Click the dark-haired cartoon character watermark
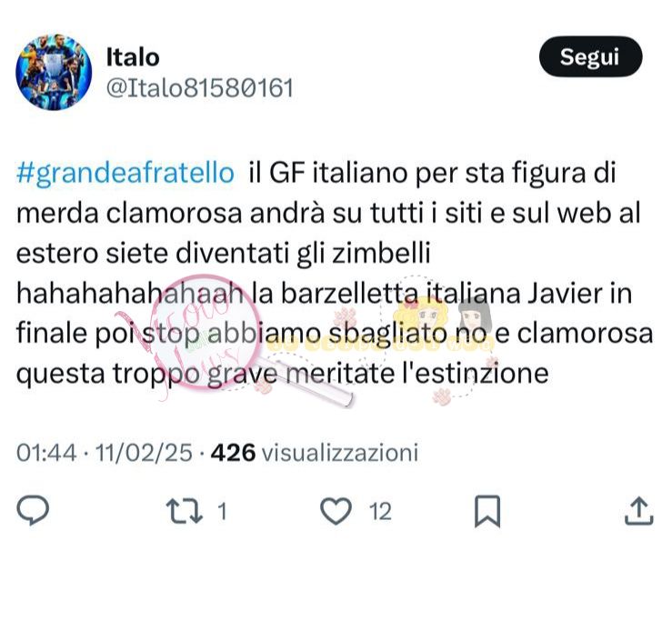672x631 pixels. tap(475, 316)
